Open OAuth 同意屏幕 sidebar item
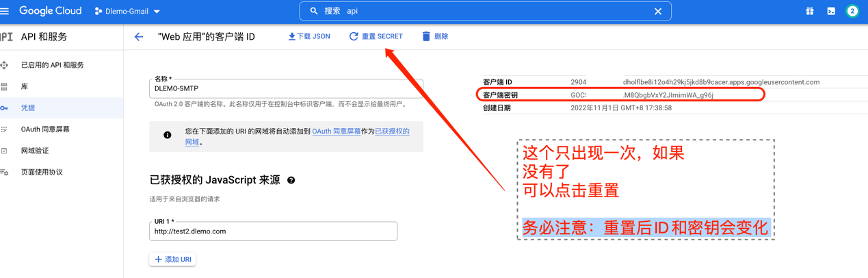The image size is (868, 278). 45,129
